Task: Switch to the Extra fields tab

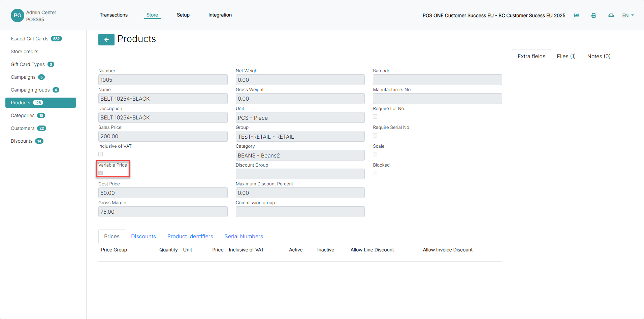Action: pyautogui.click(x=532, y=56)
